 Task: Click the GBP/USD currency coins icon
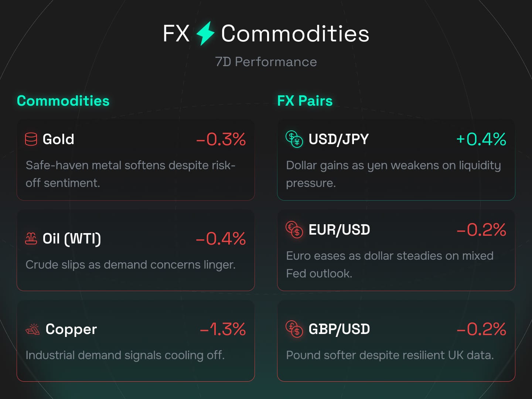[294, 329]
